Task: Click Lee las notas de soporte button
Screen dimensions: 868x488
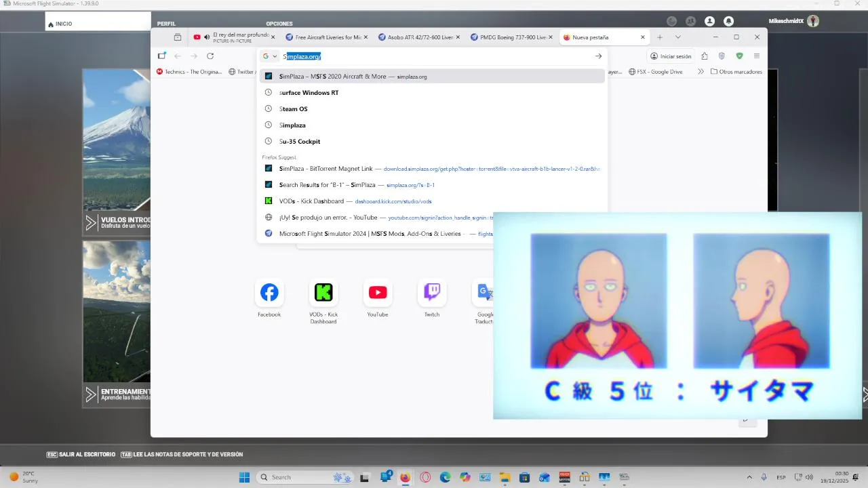Action: click(182, 454)
